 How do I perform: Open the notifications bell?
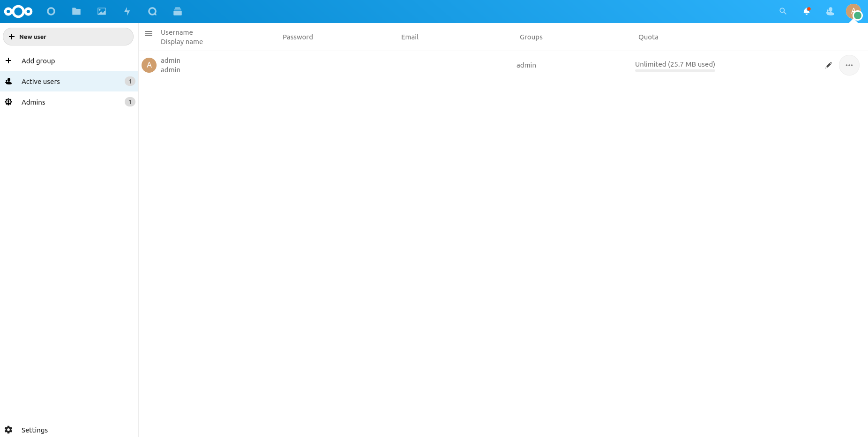pos(806,11)
